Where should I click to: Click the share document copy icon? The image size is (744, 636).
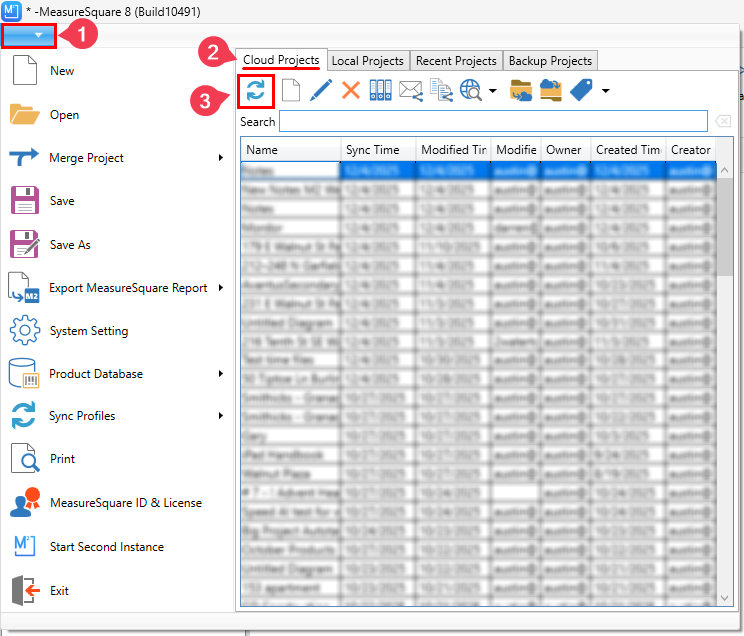pyautogui.click(x=441, y=90)
